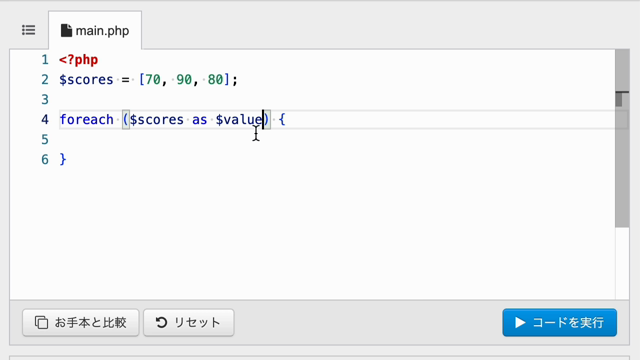Run code with コードを実行 button

pos(560,322)
